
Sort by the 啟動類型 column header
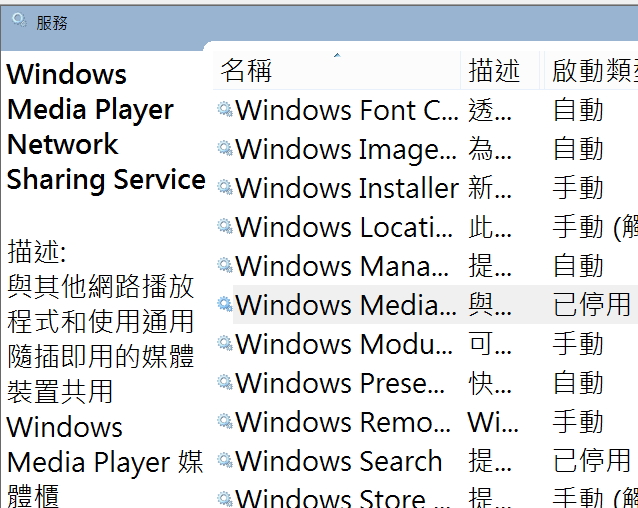[x=591, y=70]
